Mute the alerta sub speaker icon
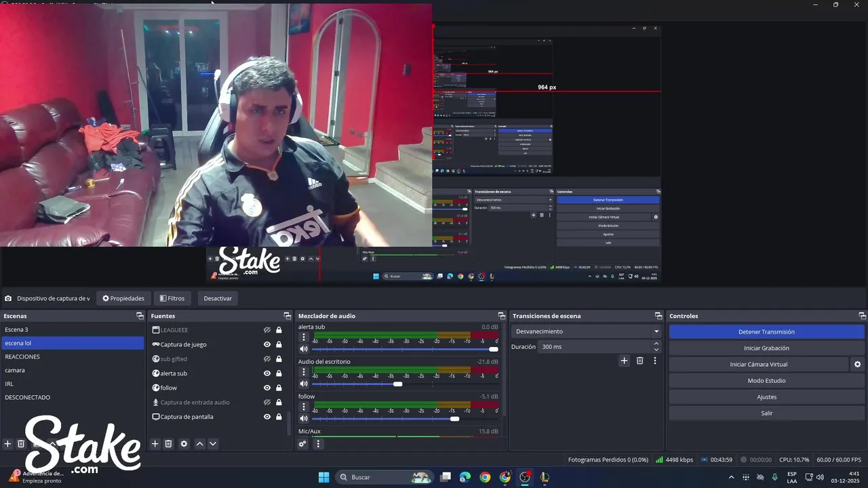The image size is (868, 488). pyautogui.click(x=304, y=349)
